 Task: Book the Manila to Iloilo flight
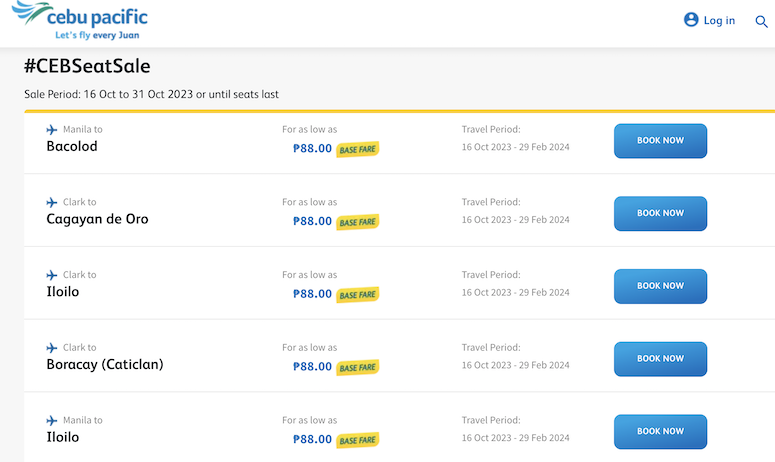tap(660, 431)
